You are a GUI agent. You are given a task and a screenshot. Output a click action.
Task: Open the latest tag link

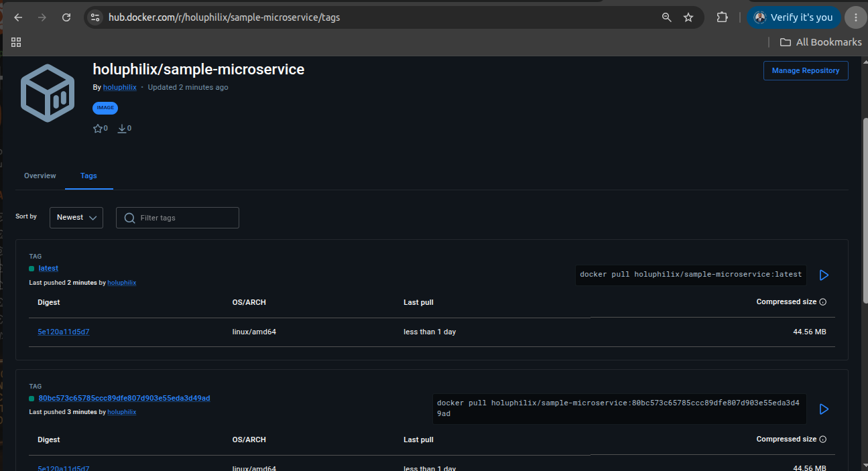click(x=48, y=268)
